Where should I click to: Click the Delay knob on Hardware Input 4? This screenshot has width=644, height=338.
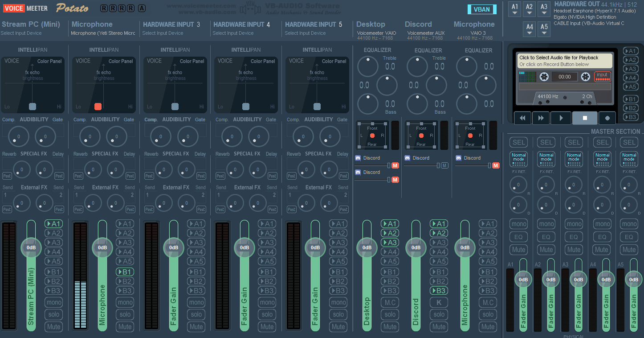258,169
